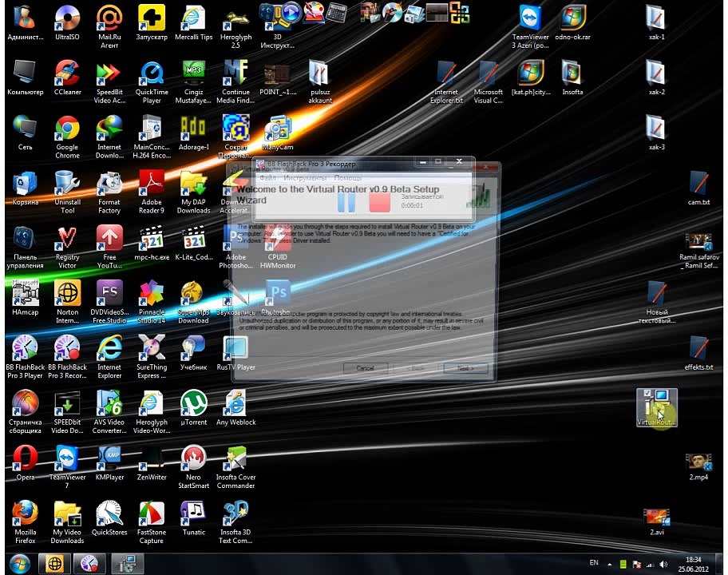
Task: Launch Mail.Ru Agent from desktop
Action: coord(109,26)
